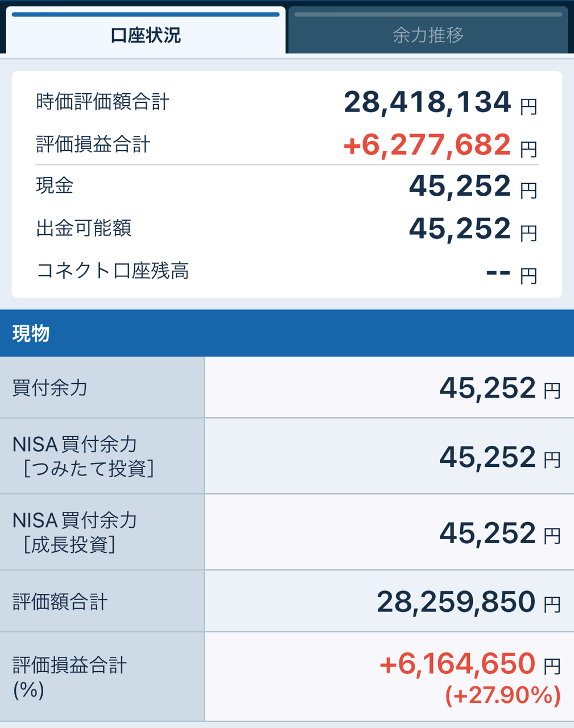Tap the コネクト口座残高 label
Screen dimensions: 574x728
click(x=113, y=271)
